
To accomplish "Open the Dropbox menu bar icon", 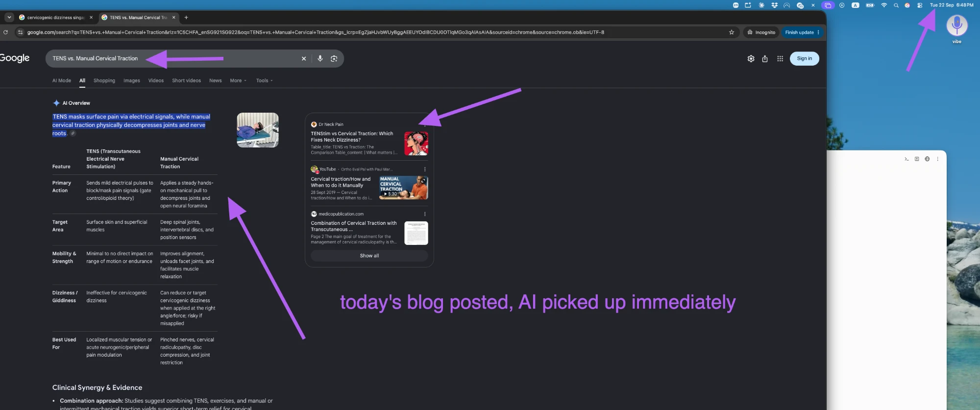I will coord(774,5).
